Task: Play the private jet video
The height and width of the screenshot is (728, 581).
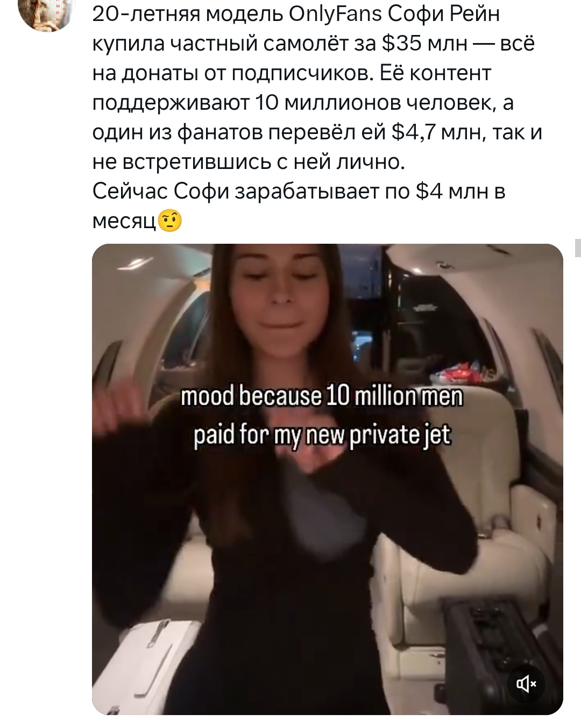Action: tap(327, 479)
